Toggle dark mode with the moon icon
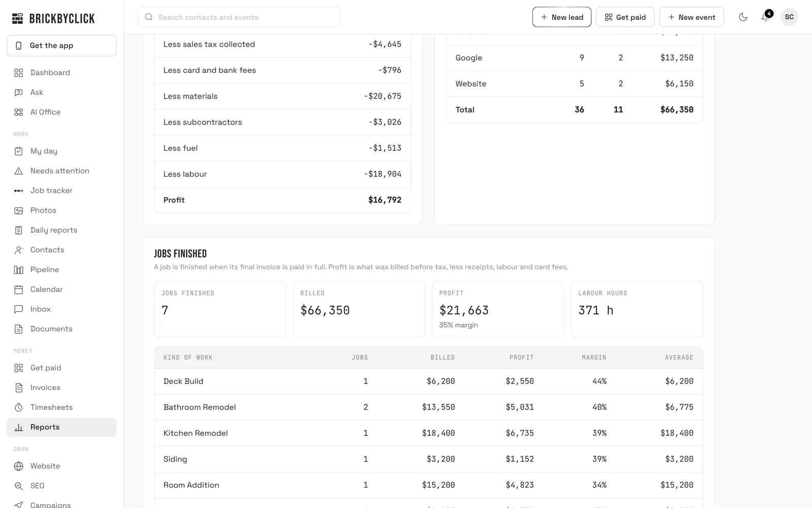Screen dimensions: 812x508 coord(743,17)
